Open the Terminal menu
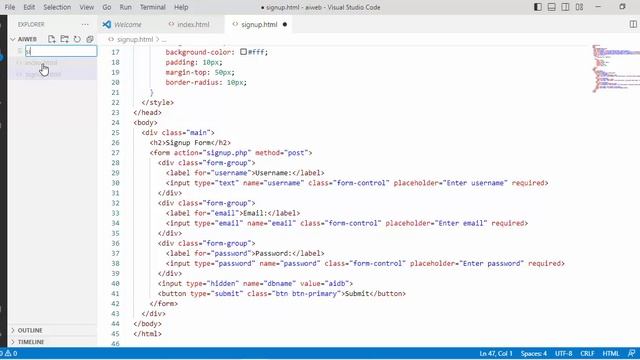Viewport: 640px width, 360px height. point(153,7)
